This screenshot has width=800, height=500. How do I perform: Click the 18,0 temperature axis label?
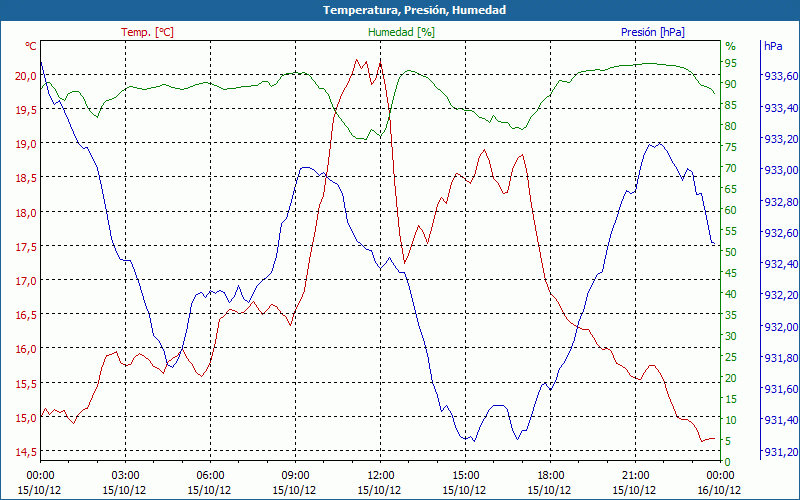26,212
